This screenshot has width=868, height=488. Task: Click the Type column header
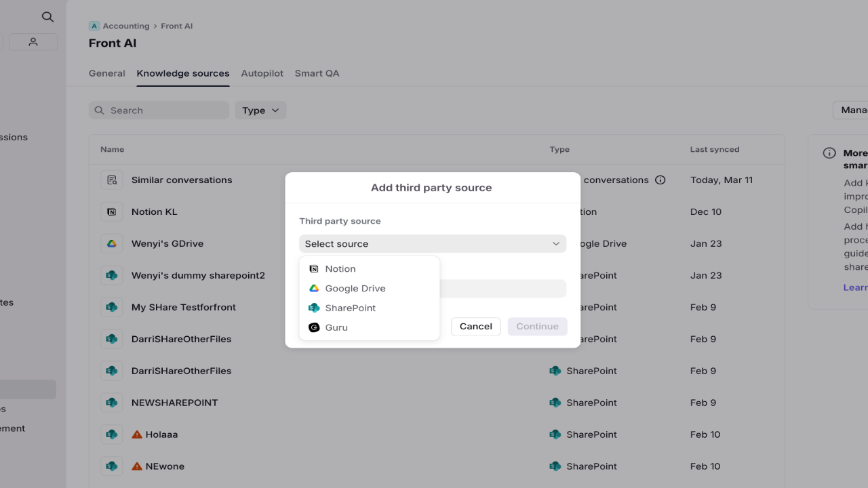coord(559,149)
